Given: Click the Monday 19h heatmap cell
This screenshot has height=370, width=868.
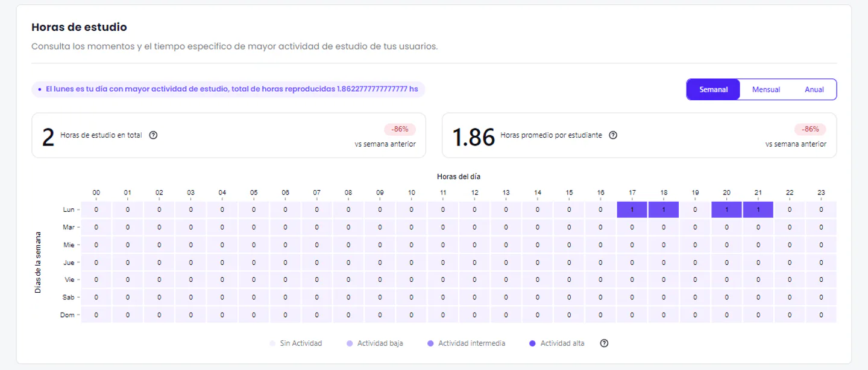Looking at the screenshot, I should [x=695, y=209].
